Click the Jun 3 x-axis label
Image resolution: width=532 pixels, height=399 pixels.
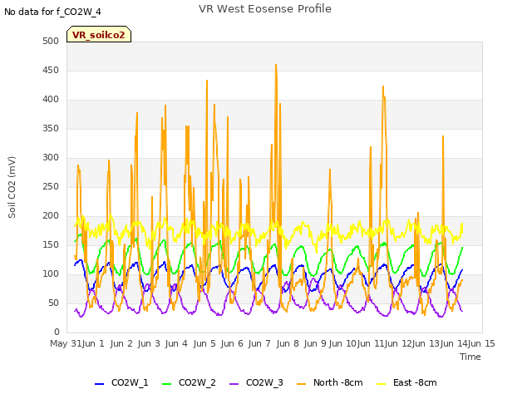click(x=149, y=343)
